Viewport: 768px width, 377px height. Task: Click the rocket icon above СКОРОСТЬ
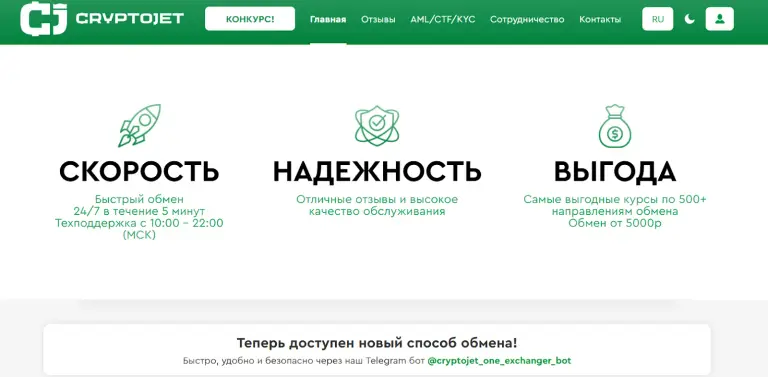(x=140, y=126)
